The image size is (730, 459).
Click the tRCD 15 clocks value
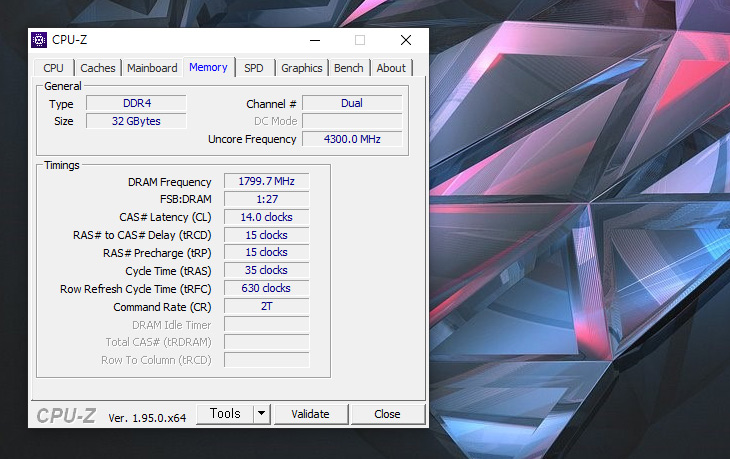[x=266, y=235]
